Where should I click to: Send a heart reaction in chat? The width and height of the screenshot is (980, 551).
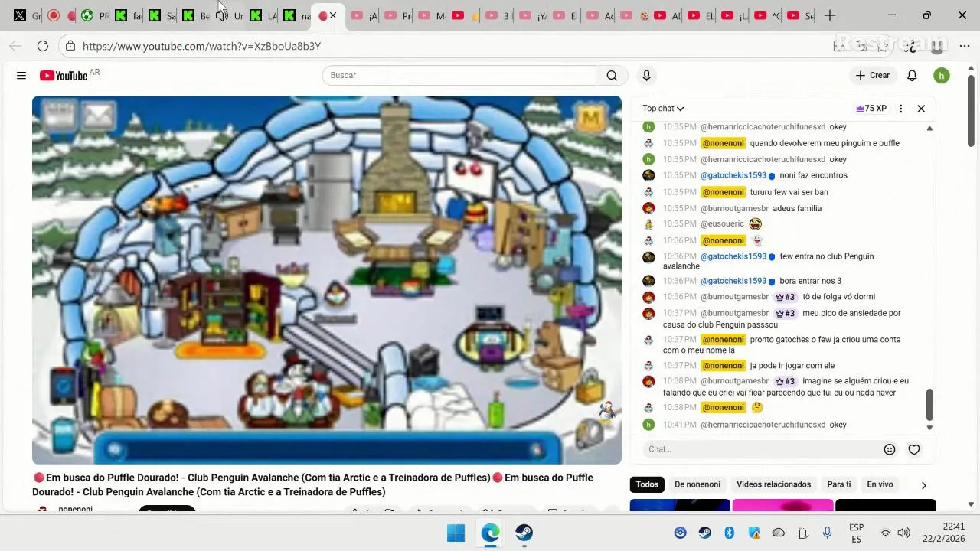(x=913, y=449)
